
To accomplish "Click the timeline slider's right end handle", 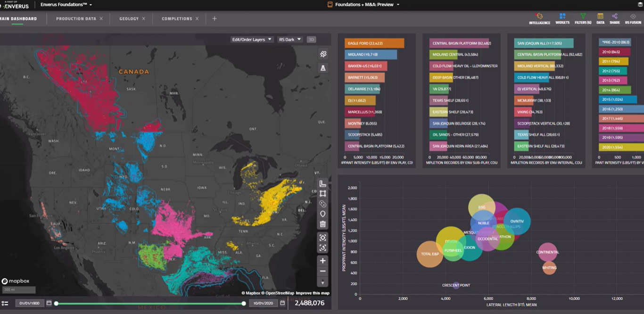I will tap(244, 303).
